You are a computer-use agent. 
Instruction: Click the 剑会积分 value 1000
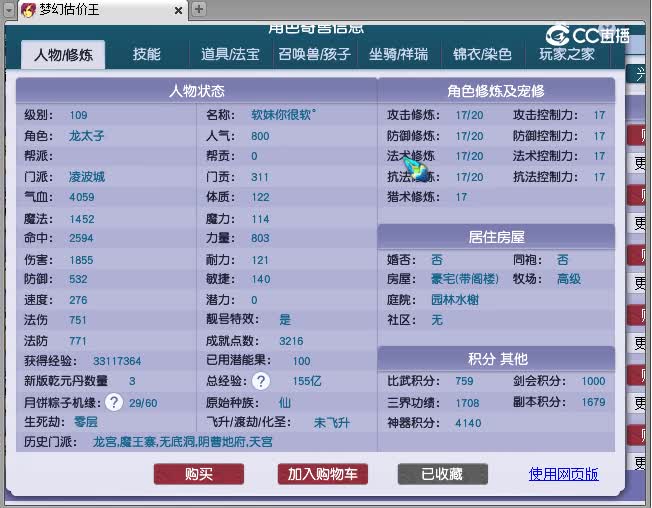click(593, 381)
